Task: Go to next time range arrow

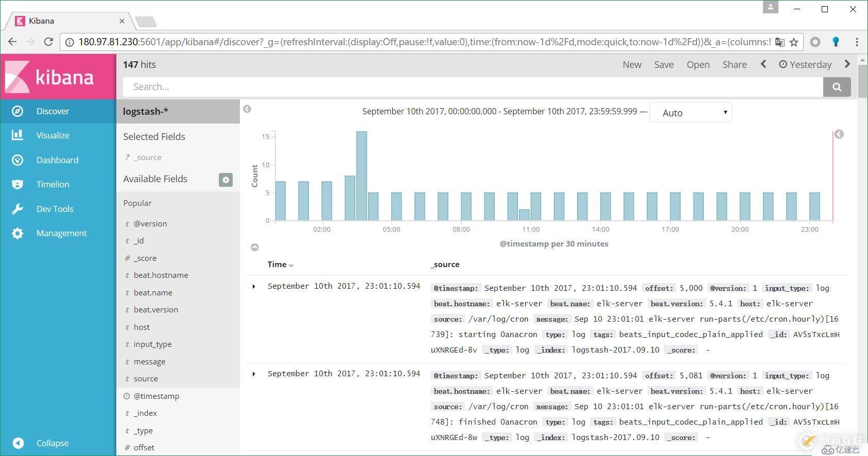Action: coord(847,64)
